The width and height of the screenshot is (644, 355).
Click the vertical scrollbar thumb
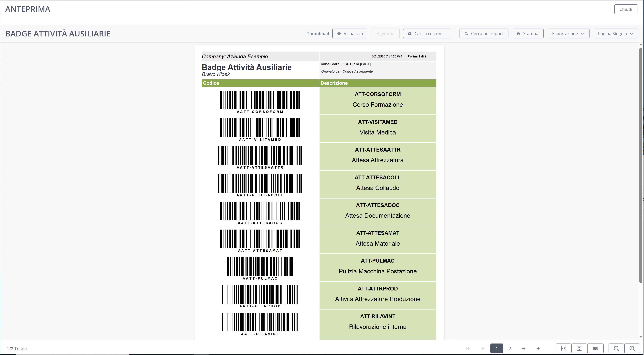641,165
